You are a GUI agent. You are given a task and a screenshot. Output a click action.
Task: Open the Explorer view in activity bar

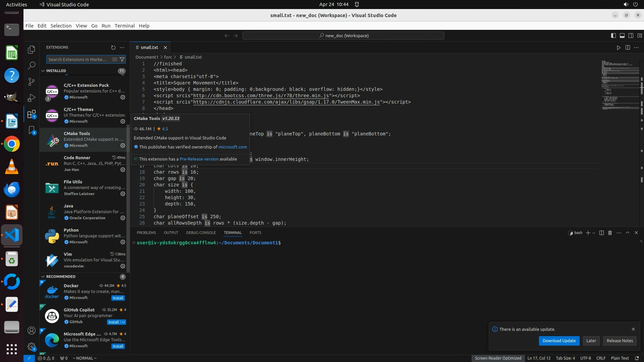point(32,50)
